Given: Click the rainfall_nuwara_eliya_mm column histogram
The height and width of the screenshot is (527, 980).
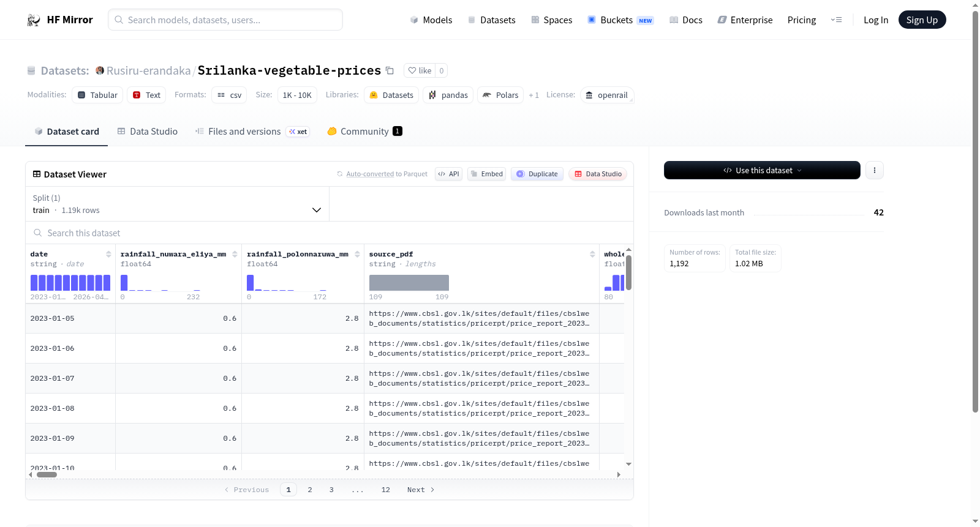Looking at the screenshot, I should pos(160,283).
